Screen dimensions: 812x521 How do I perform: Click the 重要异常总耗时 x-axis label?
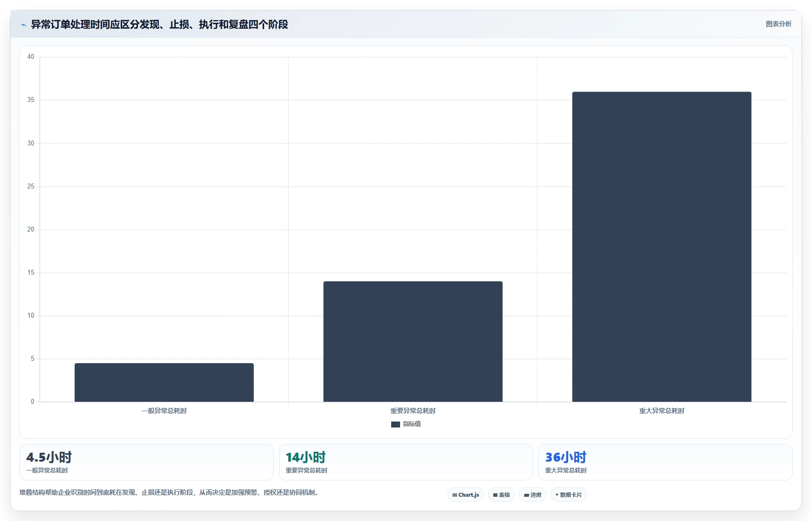pos(413,411)
